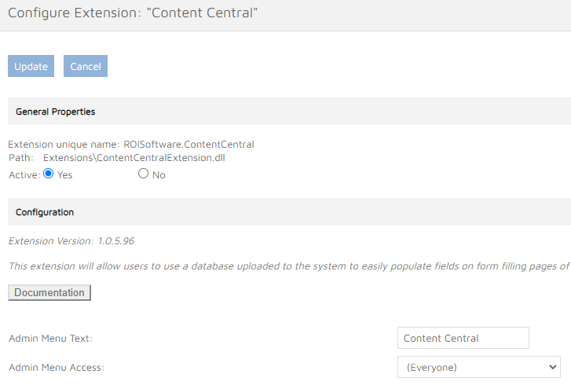Open the Admin Menu Access dropdown
This screenshot has height=392, width=571.
coord(478,367)
